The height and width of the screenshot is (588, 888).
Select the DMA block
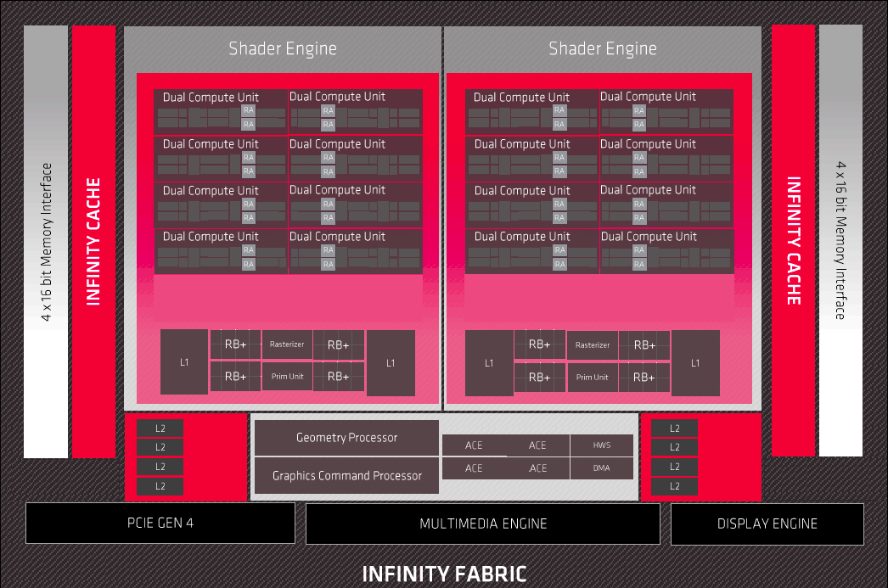(x=601, y=468)
